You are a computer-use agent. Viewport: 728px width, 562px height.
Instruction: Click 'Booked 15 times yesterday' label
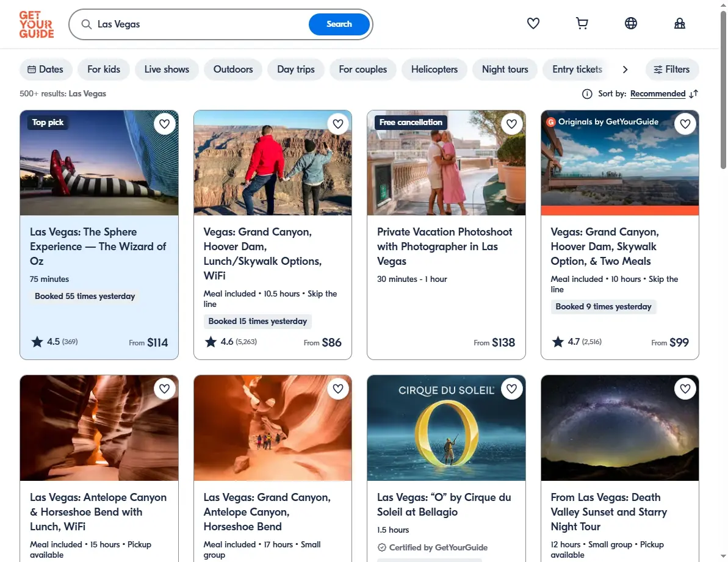(x=258, y=321)
